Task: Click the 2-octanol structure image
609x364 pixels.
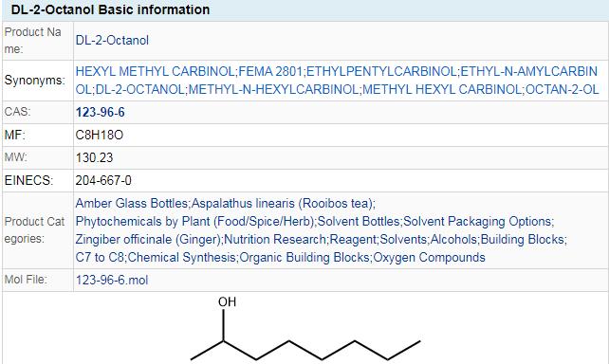Action: tap(305, 329)
